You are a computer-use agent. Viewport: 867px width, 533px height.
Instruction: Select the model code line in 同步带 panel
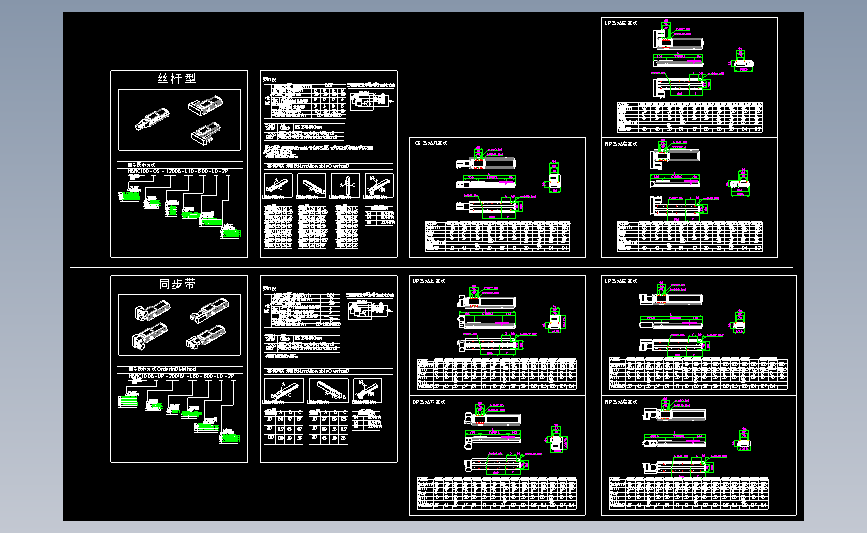181,376
